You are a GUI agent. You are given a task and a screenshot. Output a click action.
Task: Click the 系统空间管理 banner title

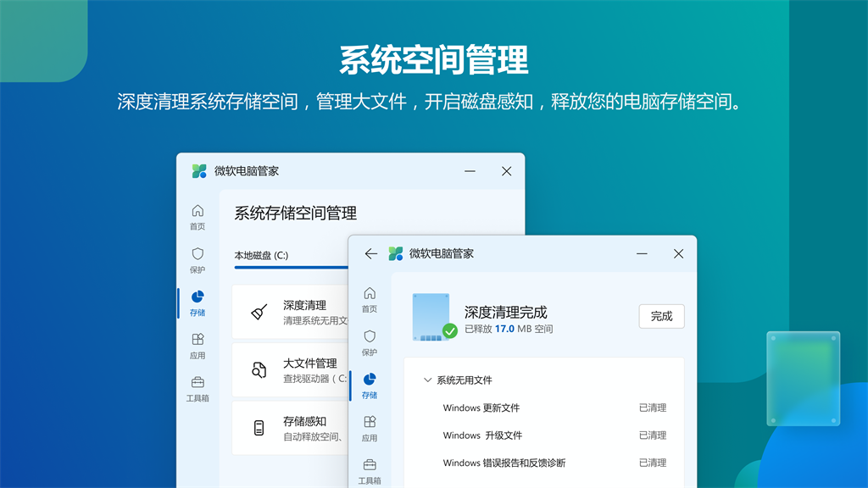point(433,60)
